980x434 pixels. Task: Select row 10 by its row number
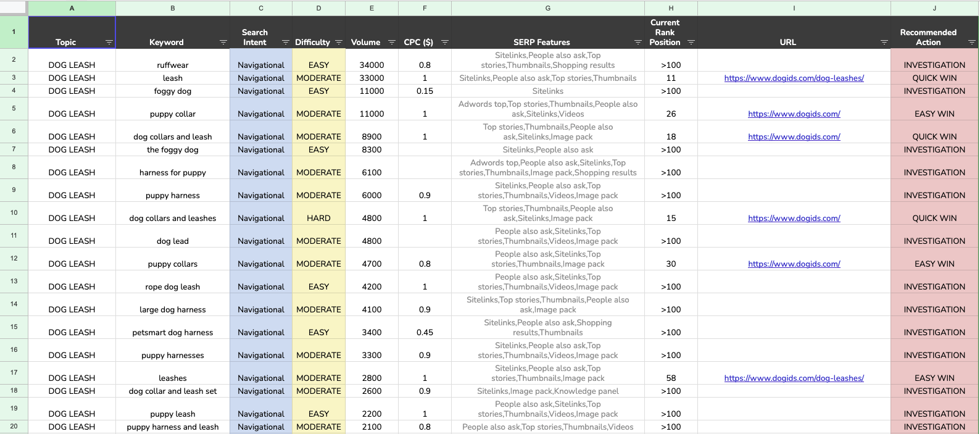(x=14, y=213)
